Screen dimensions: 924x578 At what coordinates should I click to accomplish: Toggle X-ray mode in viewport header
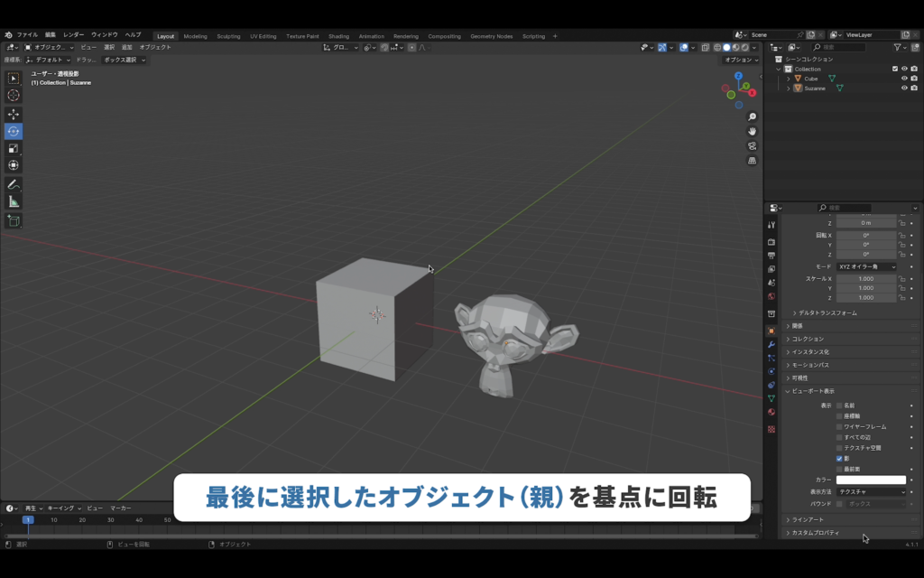(706, 48)
